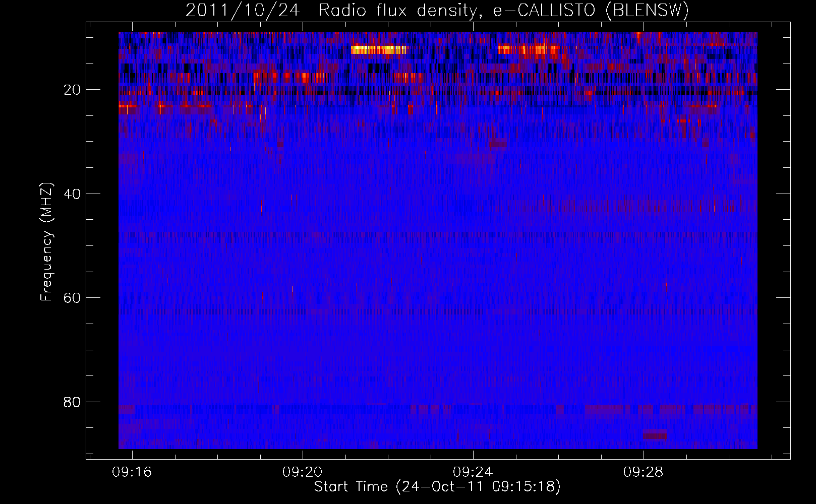Image resolution: width=816 pixels, height=504 pixels.
Task: Click the bright yellow burst near 09:21
Action: point(379,49)
